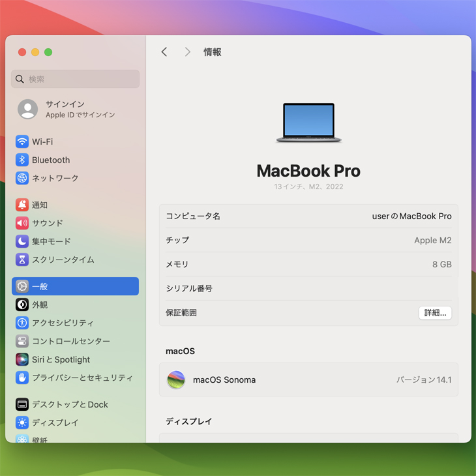Click the コンピュータ名 label
476x476 pixels.
coord(193,216)
